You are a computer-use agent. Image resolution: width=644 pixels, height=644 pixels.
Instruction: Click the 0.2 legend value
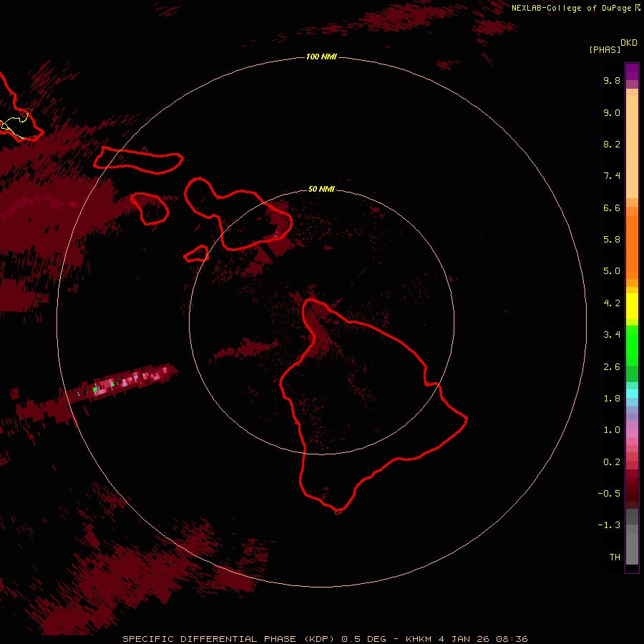(x=612, y=462)
